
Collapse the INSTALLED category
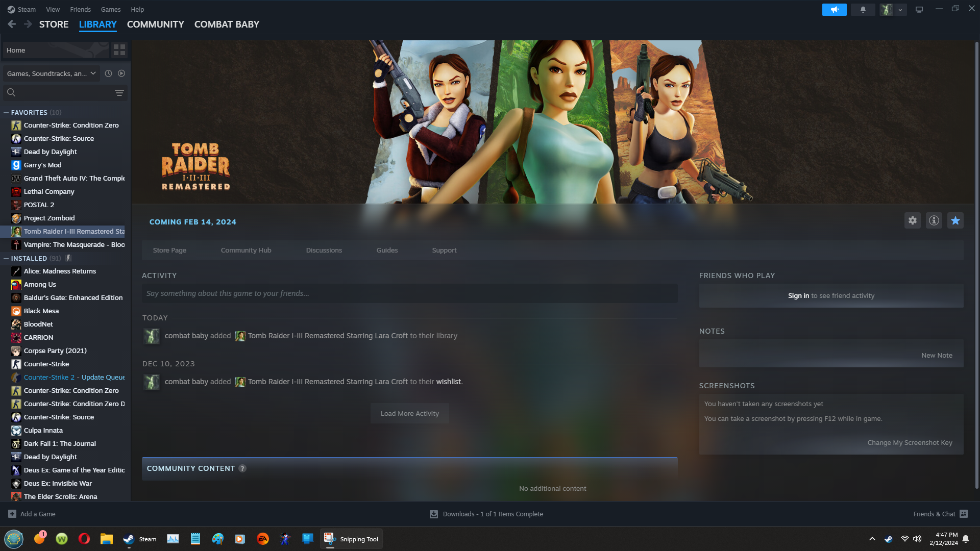(6, 259)
